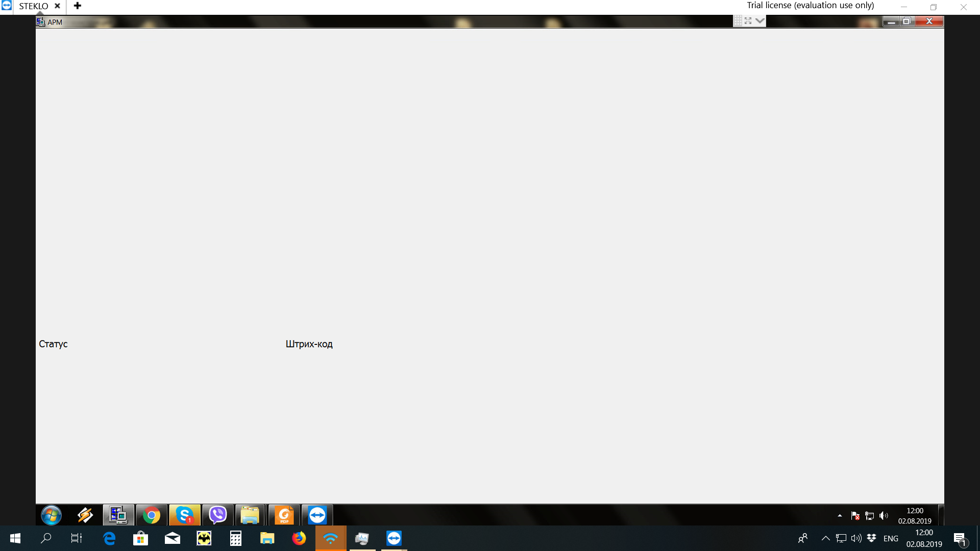Click volume icon in remote tray

(x=884, y=516)
